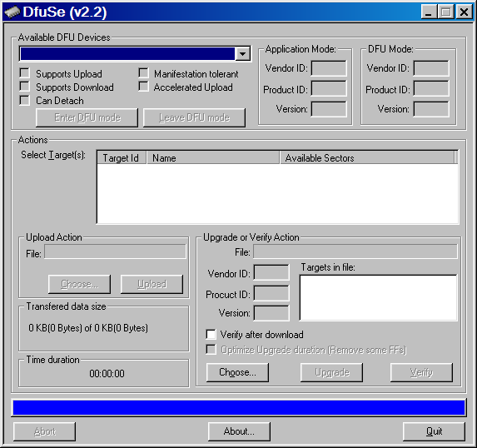Close the DfuSe window

465,12
